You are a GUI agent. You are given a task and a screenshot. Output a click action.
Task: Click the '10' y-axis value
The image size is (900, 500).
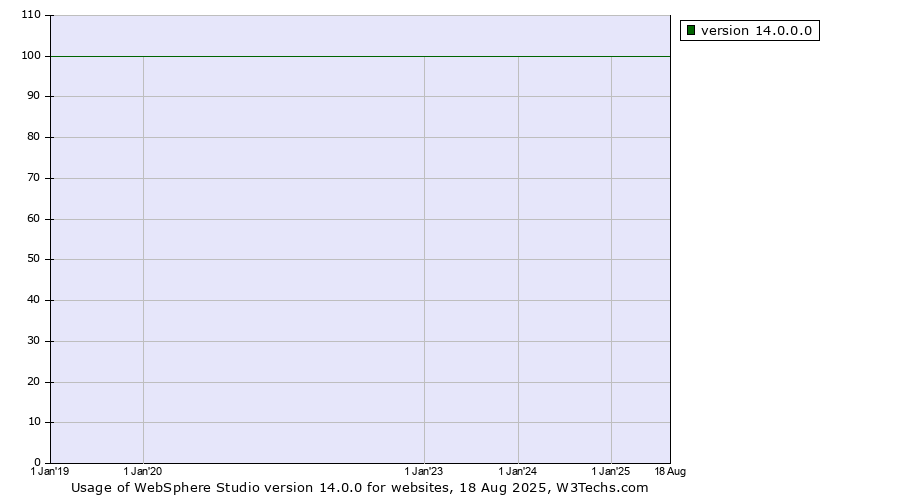coord(33,422)
